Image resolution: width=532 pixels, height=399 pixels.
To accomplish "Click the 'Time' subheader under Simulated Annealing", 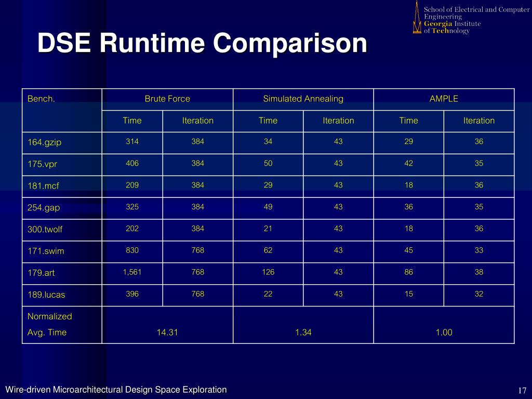I will 268,121.
